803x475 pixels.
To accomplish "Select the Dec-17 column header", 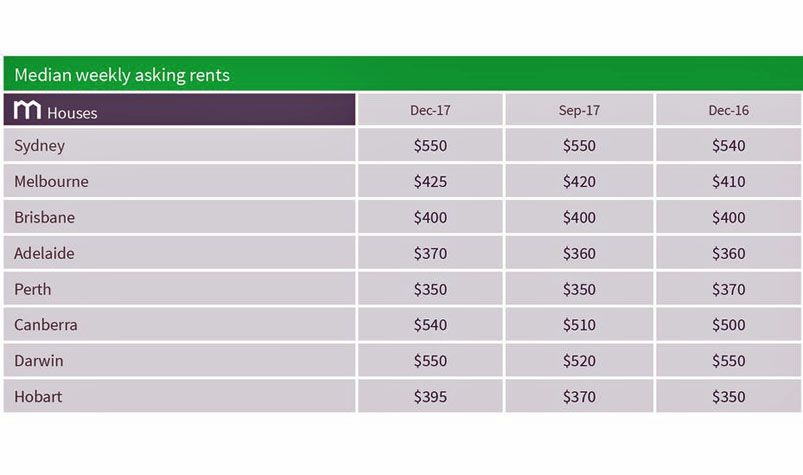I will [x=430, y=110].
